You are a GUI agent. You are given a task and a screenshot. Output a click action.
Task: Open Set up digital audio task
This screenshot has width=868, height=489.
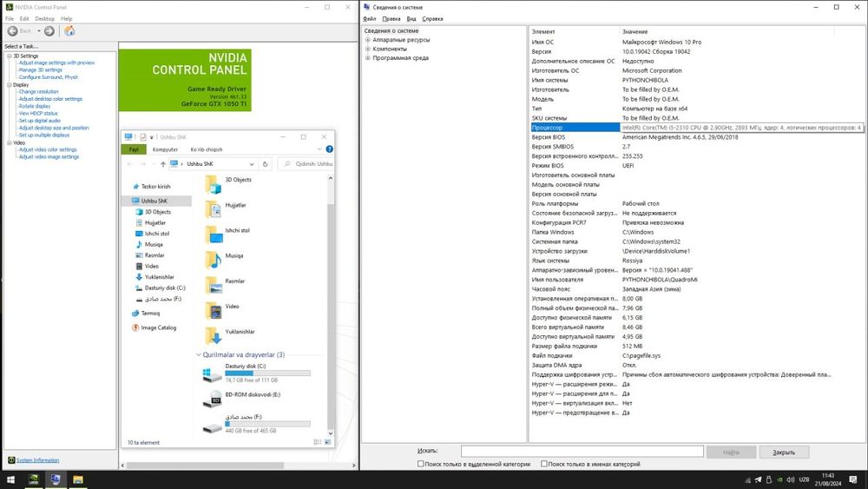pos(40,120)
